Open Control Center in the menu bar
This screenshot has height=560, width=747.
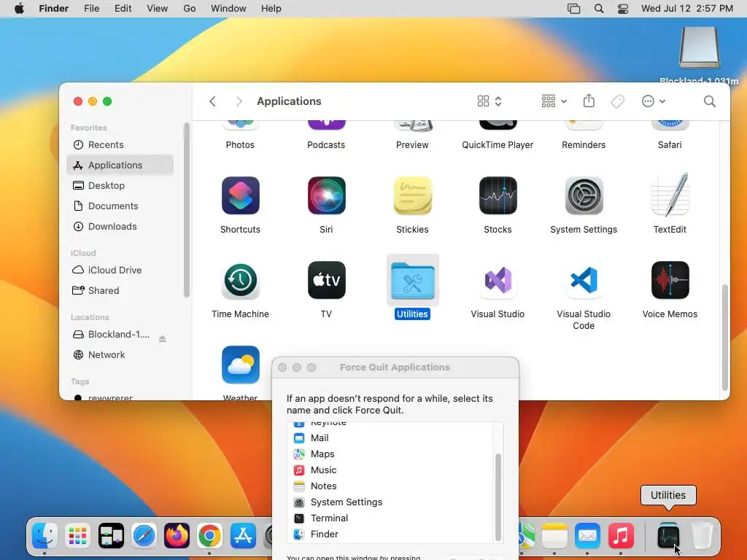(x=623, y=9)
